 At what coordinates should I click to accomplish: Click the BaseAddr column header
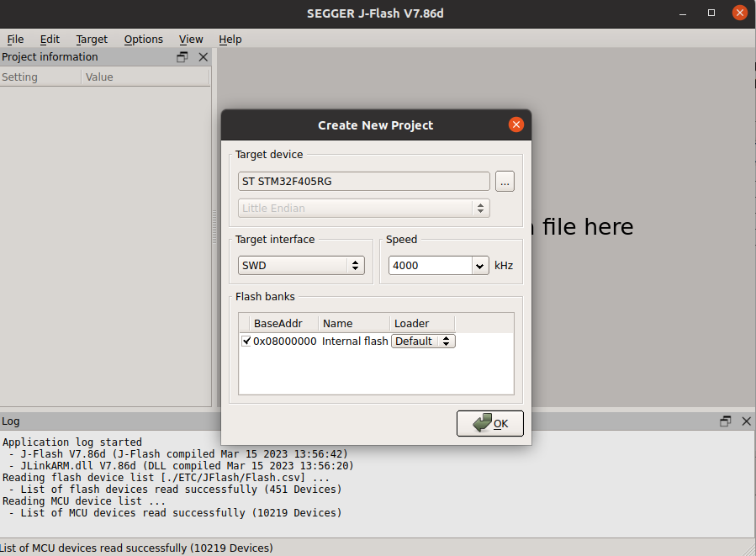284,324
